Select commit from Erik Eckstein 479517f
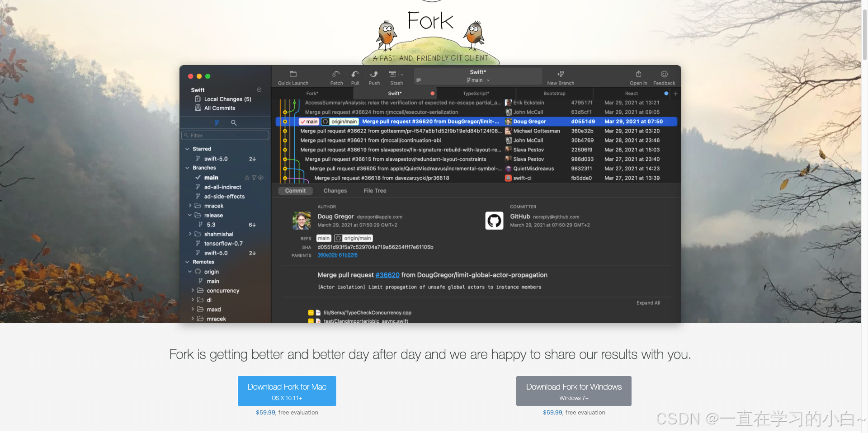The height and width of the screenshot is (433, 868). click(476, 103)
